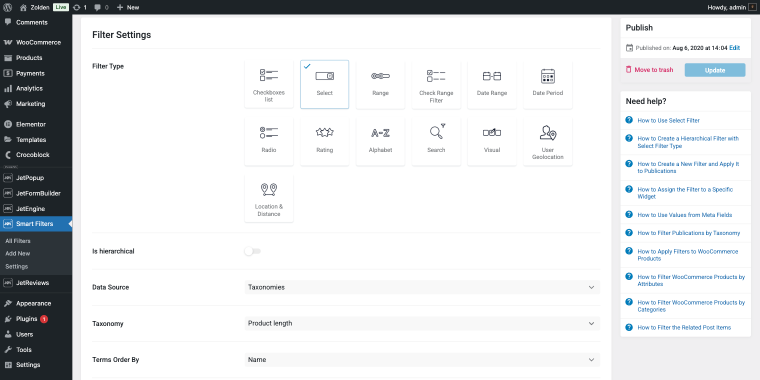This screenshot has width=760, height=380.
Task: Click the help icon beside How to Use Select Filter
Action: [629, 120]
